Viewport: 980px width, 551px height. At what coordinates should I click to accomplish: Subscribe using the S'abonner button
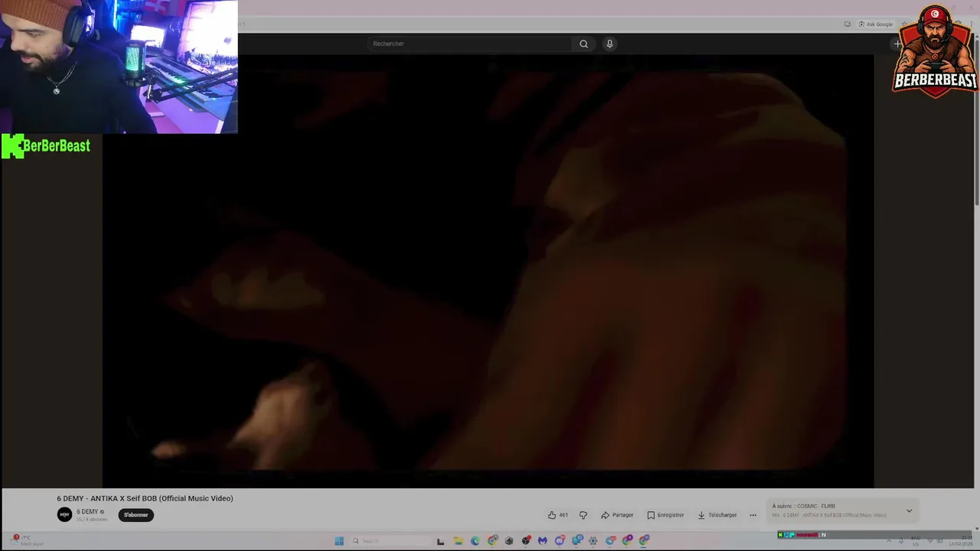pyautogui.click(x=136, y=515)
